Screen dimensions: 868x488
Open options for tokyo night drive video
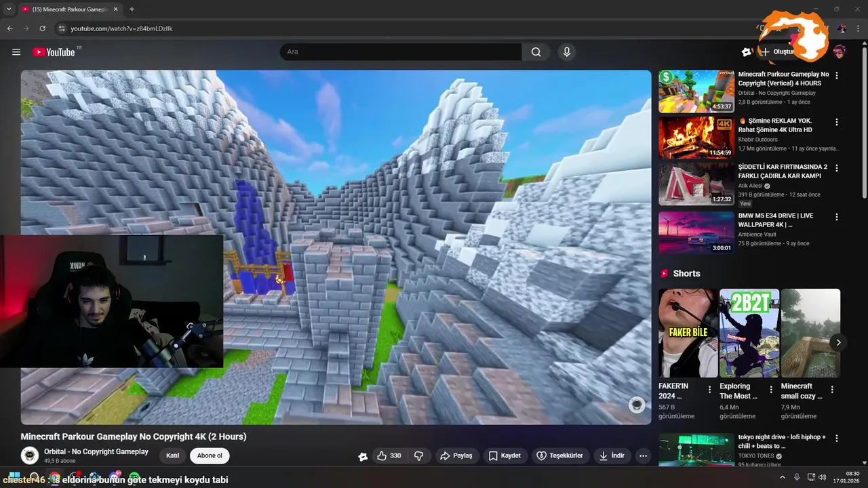[x=837, y=439]
